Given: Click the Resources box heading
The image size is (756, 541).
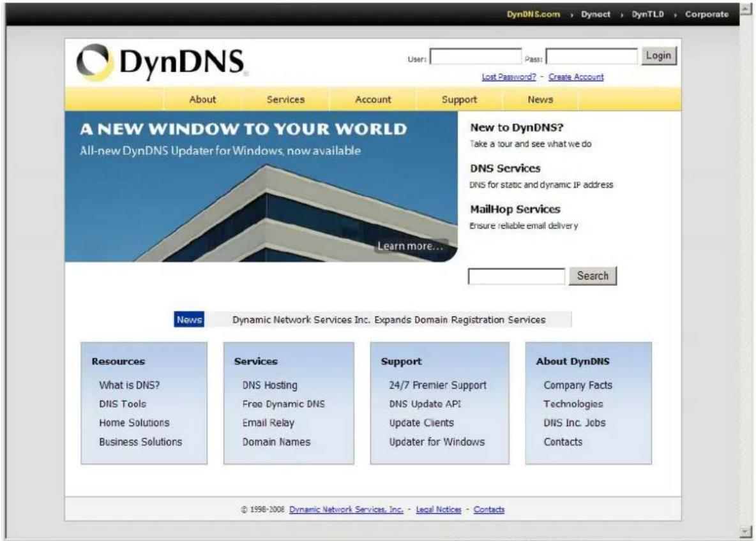Looking at the screenshot, I should (x=118, y=361).
